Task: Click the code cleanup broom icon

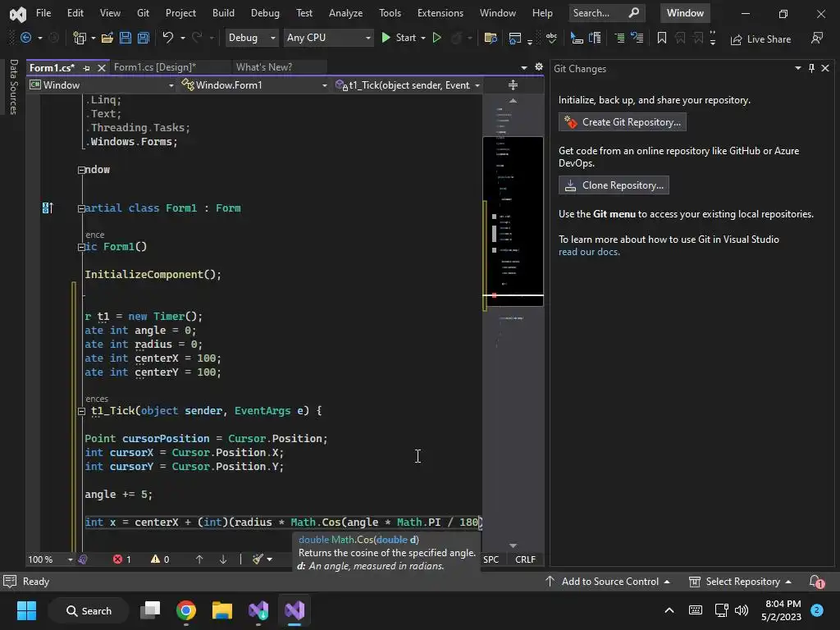Action: [x=258, y=559]
